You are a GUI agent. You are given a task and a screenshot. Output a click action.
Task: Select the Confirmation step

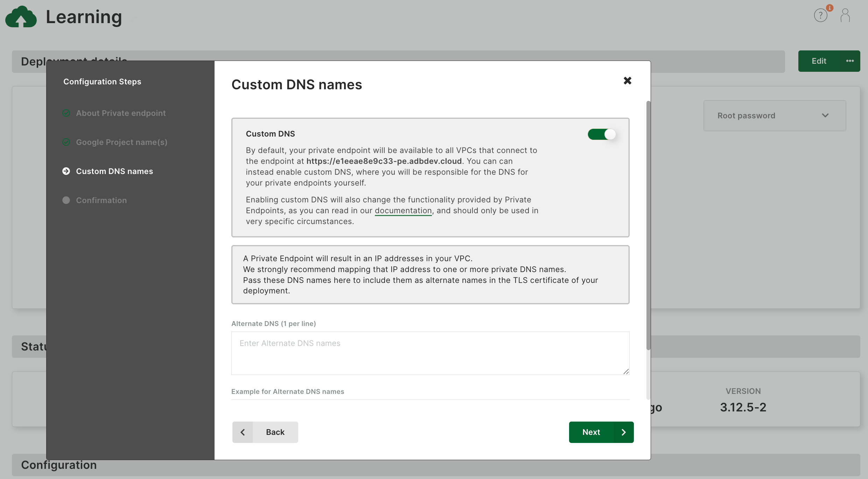click(101, 200)
